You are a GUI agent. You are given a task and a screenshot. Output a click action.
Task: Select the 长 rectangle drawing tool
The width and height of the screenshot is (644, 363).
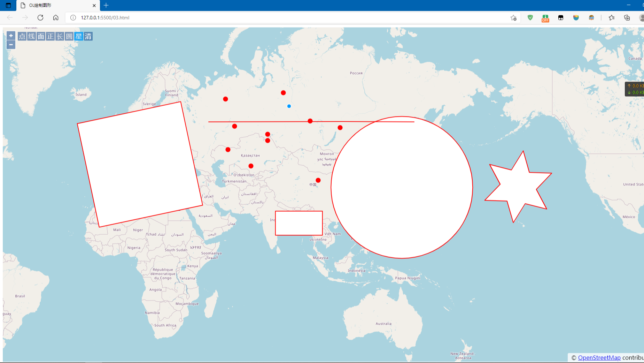60,36
